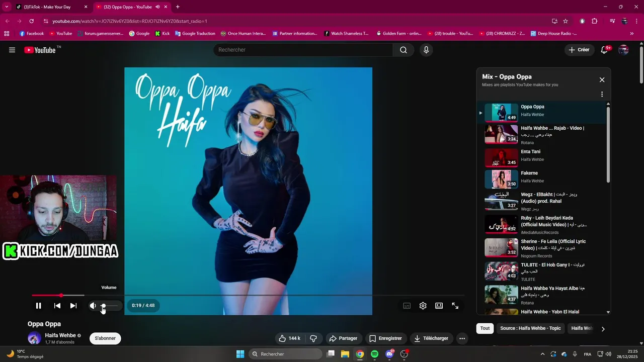This screenshot has width=644, height=362.
Task: Mute the video with the speaker icon
Action: tap(93, 306)
